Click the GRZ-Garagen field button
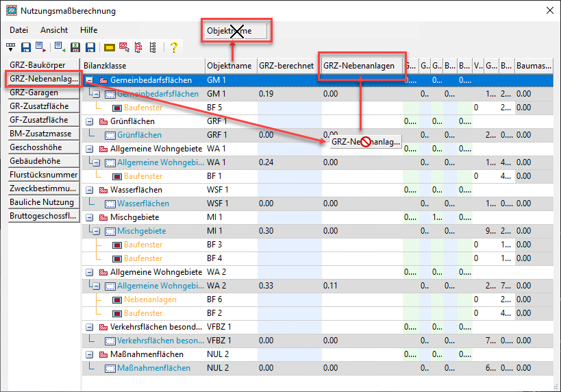This screenshot has width=561, height=392. [34, 93]
